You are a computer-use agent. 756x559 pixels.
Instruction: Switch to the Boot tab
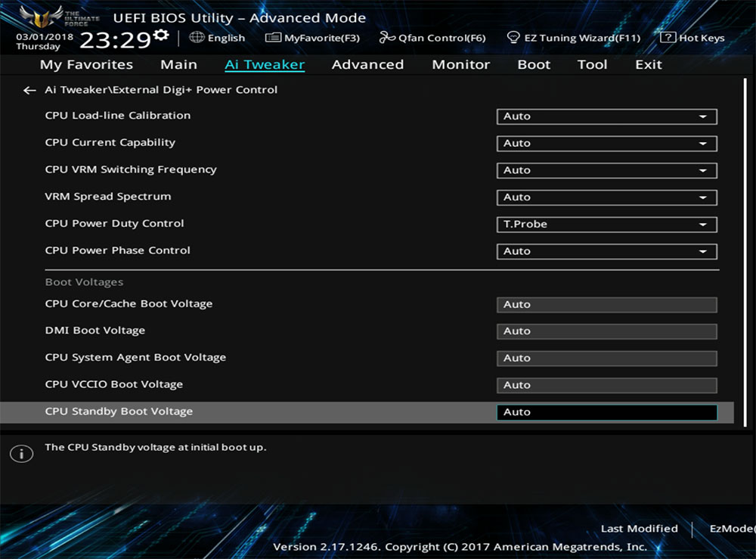click(x=534, y=64)
